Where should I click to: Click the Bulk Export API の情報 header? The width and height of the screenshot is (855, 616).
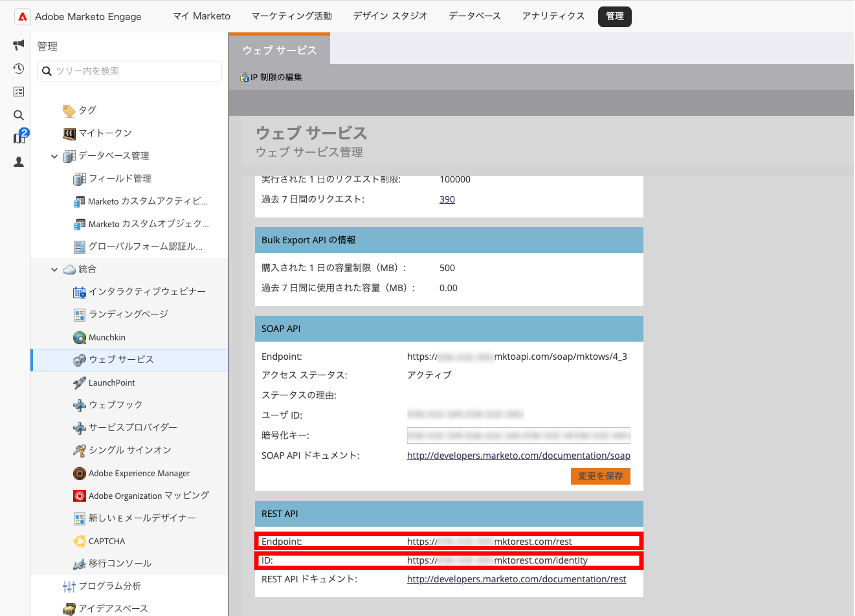tap(449, 240)
